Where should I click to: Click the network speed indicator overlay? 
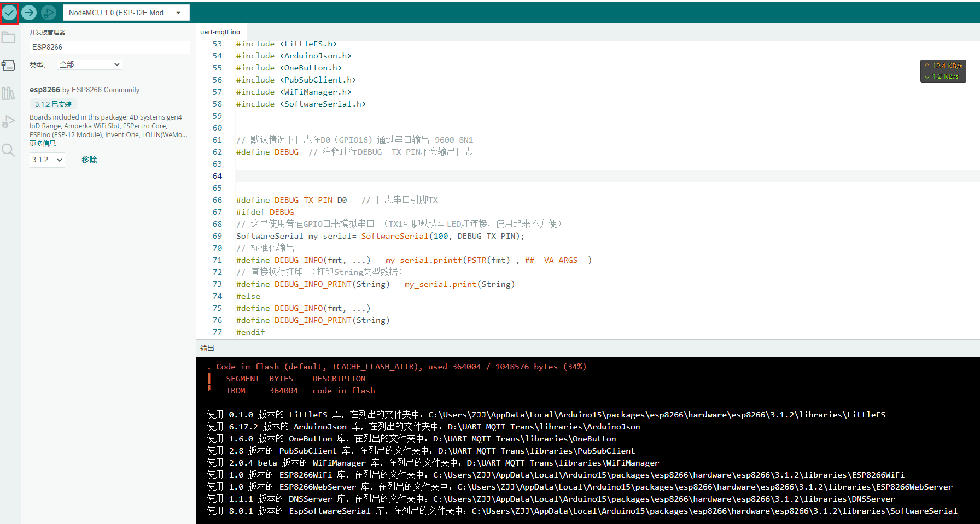[943, 70]
